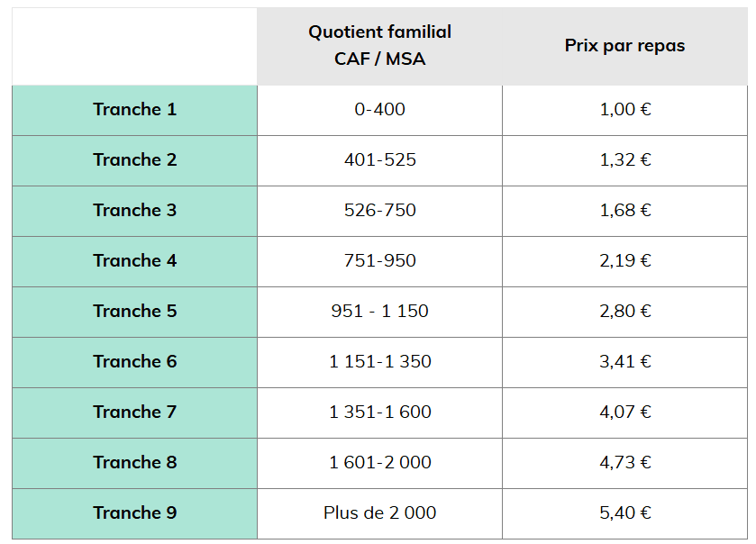Select the 2,19 € price cell
Image resolution: width=756 pixels, height=544 pixels.
pos(624,261)
